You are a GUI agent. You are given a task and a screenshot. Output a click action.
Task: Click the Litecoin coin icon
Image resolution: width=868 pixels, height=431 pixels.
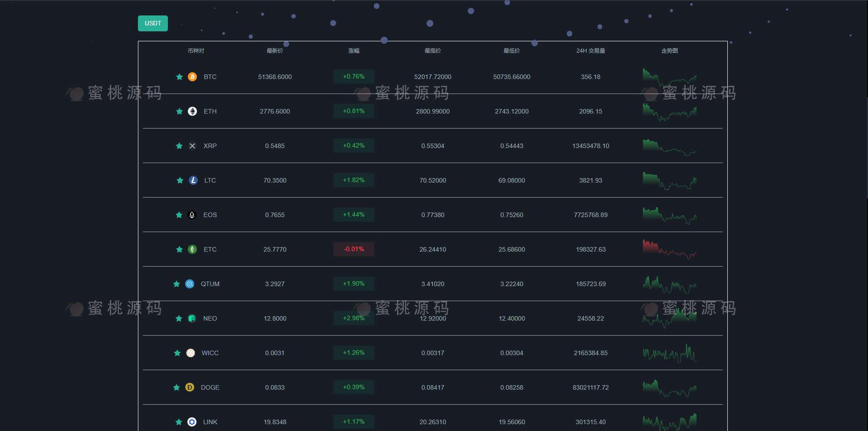[x=193, y=180]
